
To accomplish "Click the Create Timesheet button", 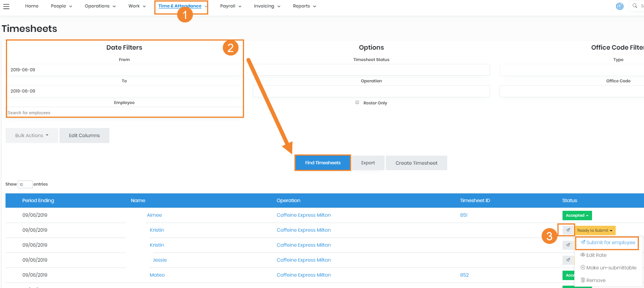I will click(x=416, y=163).
